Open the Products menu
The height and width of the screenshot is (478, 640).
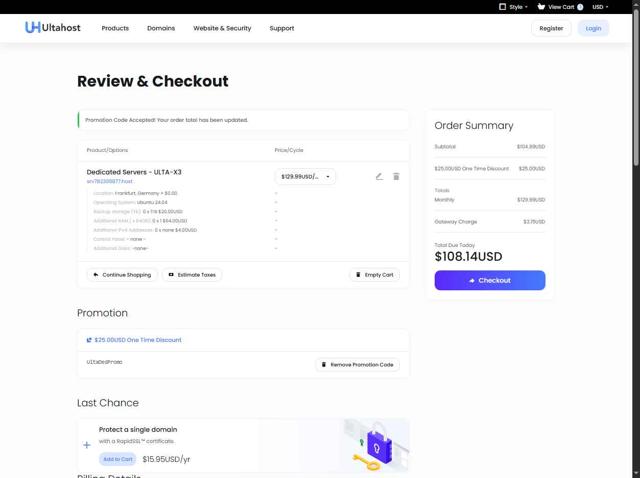115,28
